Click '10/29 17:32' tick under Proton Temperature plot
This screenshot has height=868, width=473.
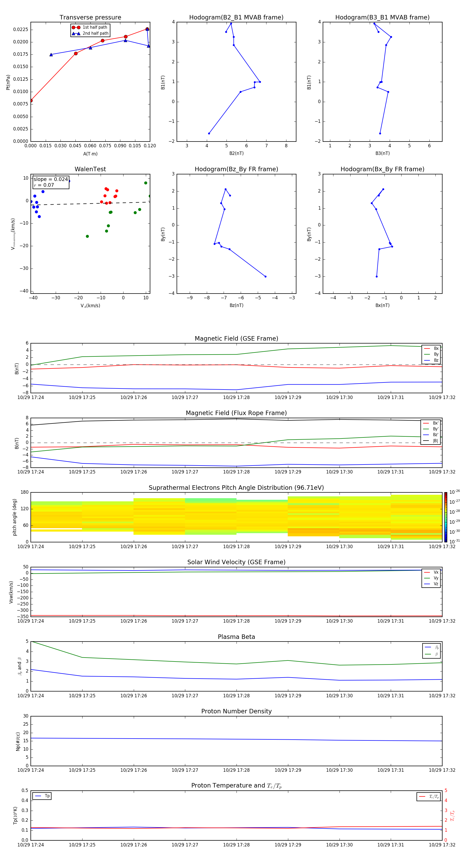pos(442,845)
